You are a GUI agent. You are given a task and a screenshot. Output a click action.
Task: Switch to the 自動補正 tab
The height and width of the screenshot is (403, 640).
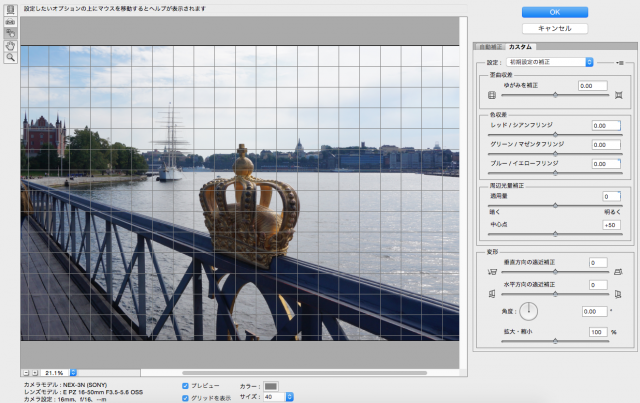[489, 47]
